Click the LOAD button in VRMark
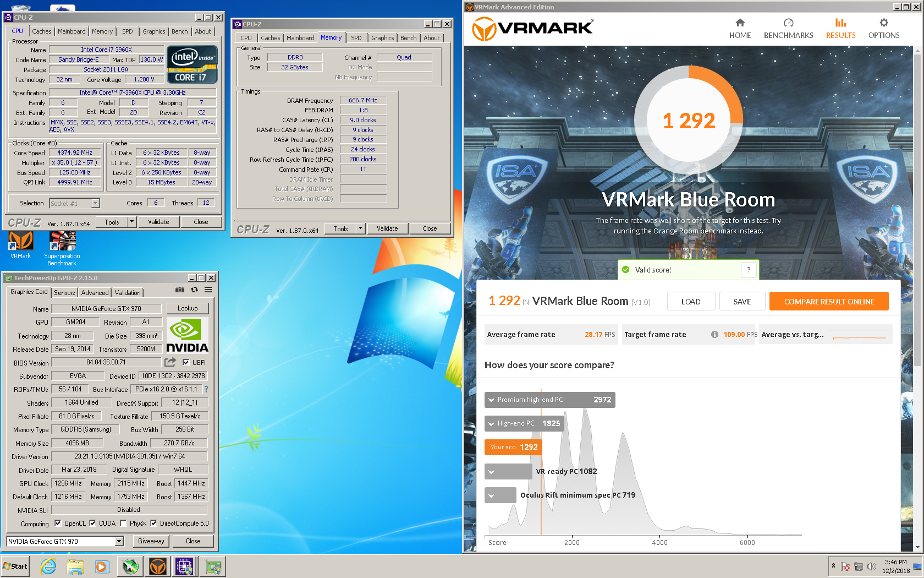The image size is (924, 578). click(691, 301)
